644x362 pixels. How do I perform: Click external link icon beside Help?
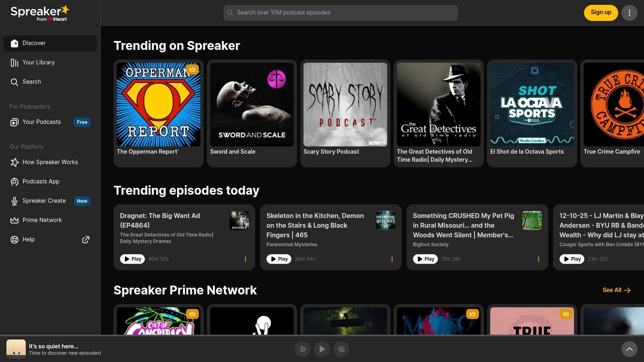click(86, 240)
